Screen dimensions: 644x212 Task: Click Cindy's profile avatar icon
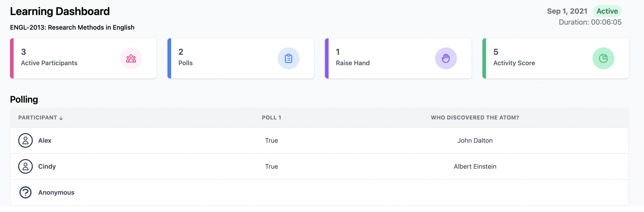(25, 166)
